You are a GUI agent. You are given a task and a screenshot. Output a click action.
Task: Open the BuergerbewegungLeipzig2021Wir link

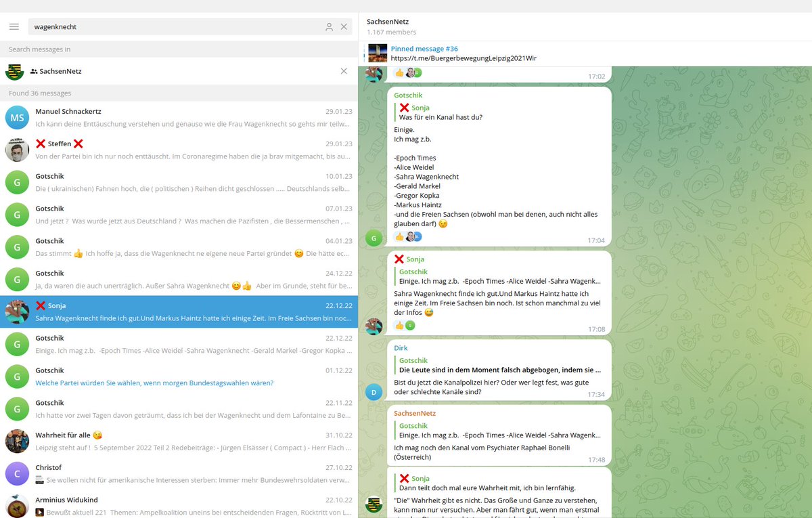(464, 58)
